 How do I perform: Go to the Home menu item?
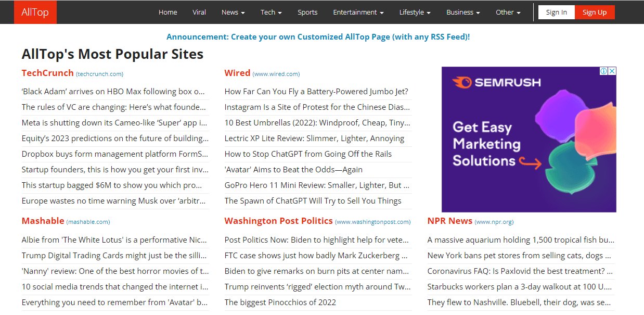click(x=168, y=12)
